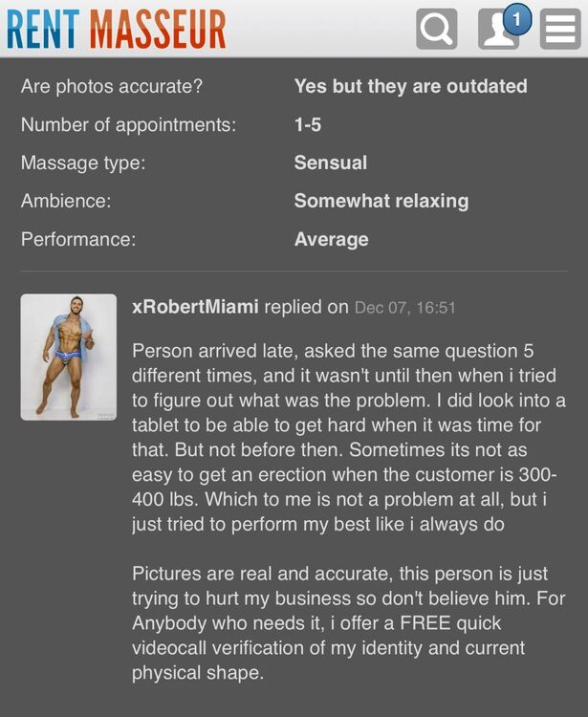
Task: Click the 'Yes but they are outdated' value
Action: (x=410, y=86)
